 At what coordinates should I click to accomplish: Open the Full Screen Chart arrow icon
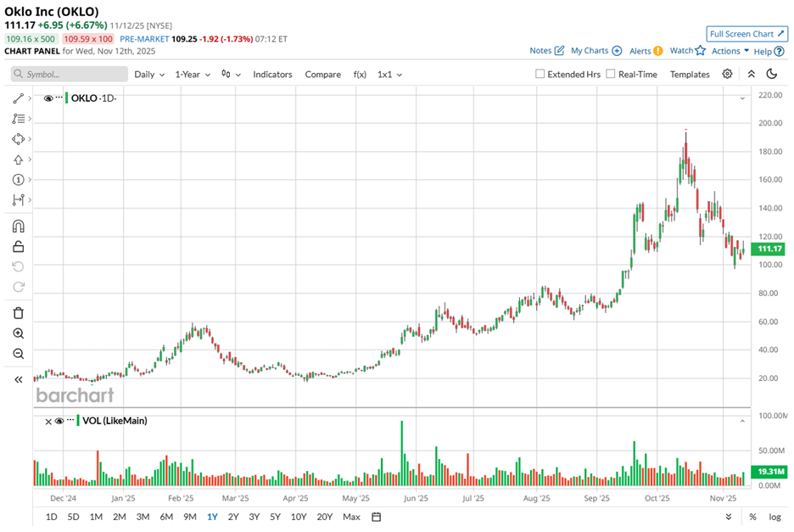pos(780,34)
